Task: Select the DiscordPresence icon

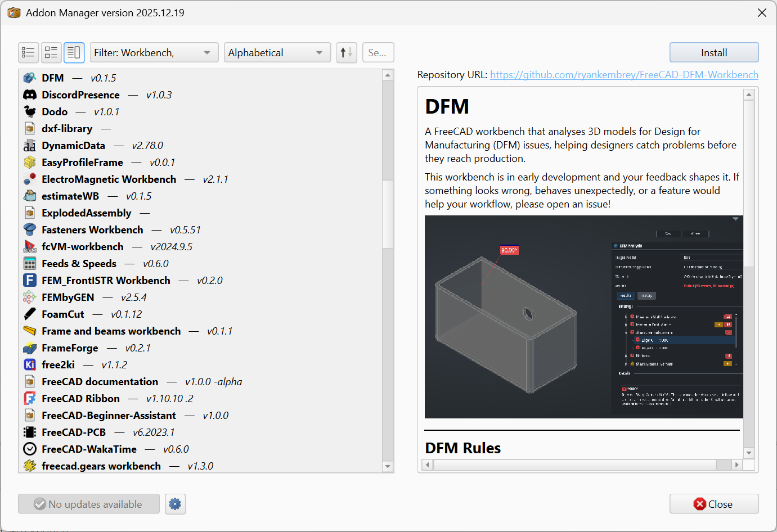Action: [x=30, y=94]
